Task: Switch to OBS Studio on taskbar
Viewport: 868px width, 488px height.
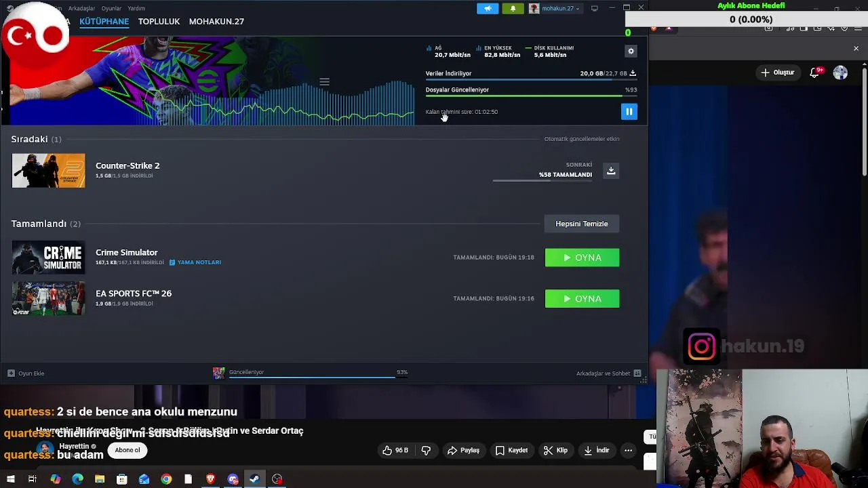Action: click(277, 479)
